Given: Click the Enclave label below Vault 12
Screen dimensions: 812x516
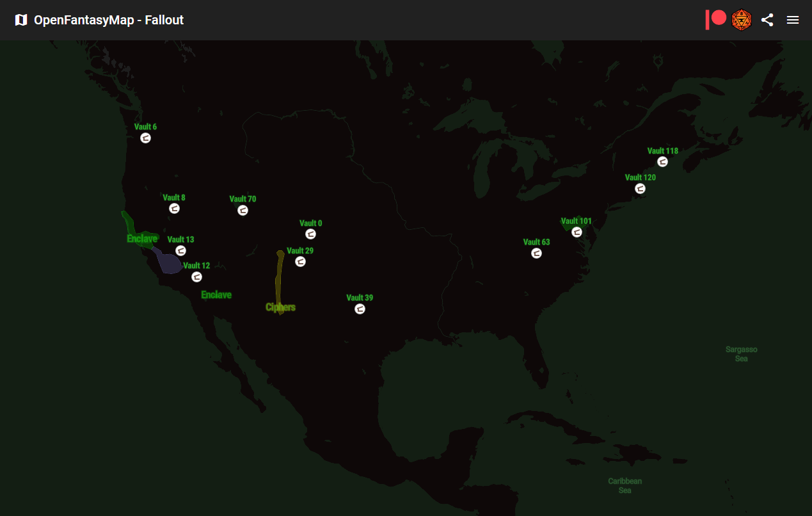Looking at the screenshot, I should pyautogui.click(x=216, y=294).
